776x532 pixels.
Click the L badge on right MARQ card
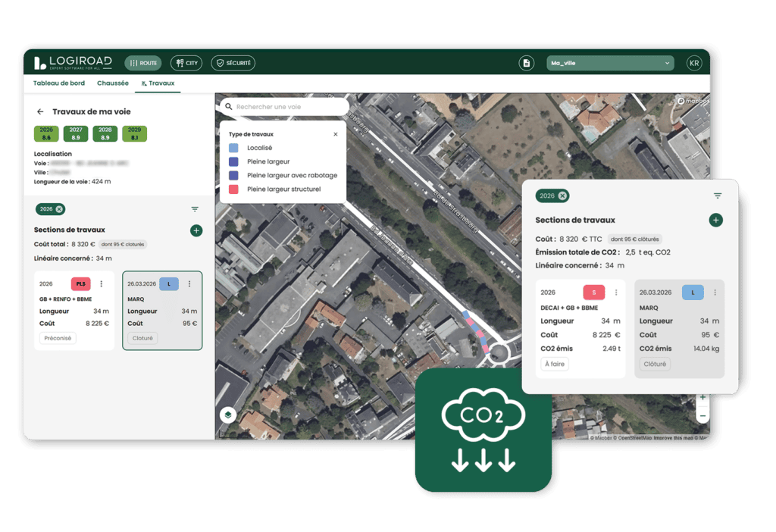click(x=693, y=293)
